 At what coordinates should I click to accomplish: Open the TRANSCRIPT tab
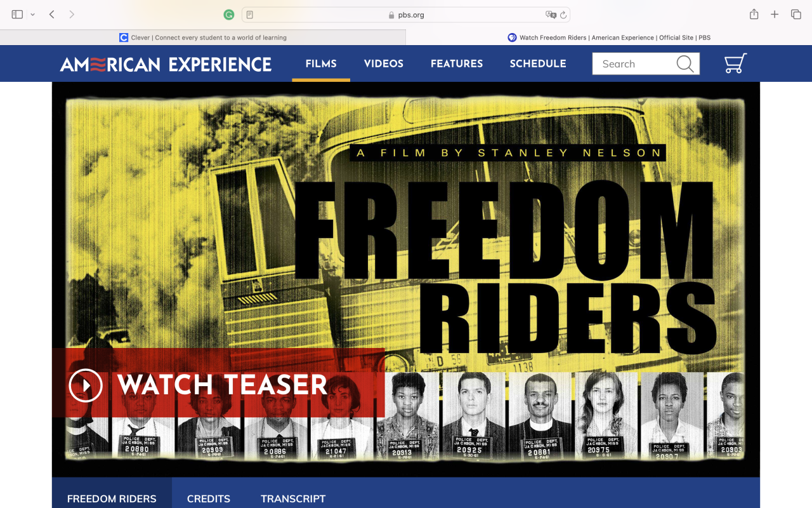pos(293,498)
